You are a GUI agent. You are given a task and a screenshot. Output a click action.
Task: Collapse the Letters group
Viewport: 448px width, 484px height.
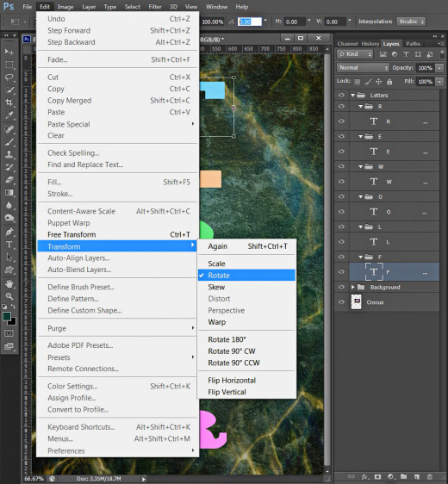(x=353, y=95)
